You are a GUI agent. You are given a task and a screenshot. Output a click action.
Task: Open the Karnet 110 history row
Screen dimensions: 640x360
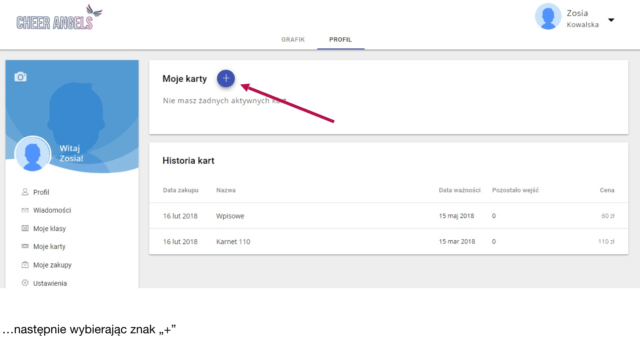point(389,242)
